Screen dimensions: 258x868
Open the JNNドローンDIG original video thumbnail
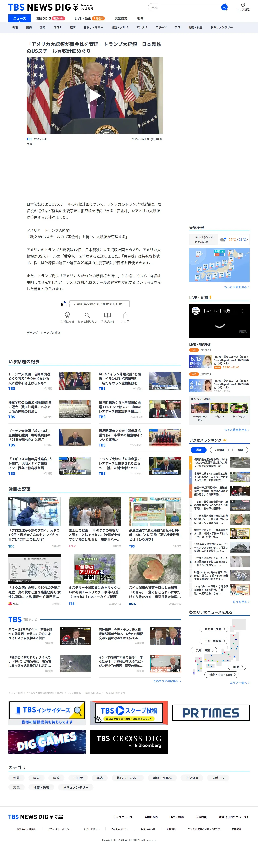tap(200, 408)
